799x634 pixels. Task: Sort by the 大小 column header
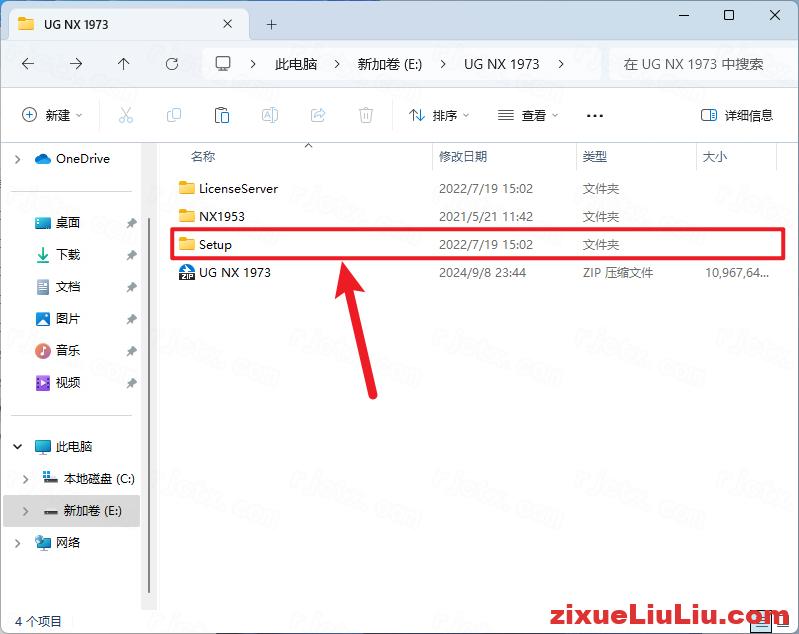pos(714,156)
